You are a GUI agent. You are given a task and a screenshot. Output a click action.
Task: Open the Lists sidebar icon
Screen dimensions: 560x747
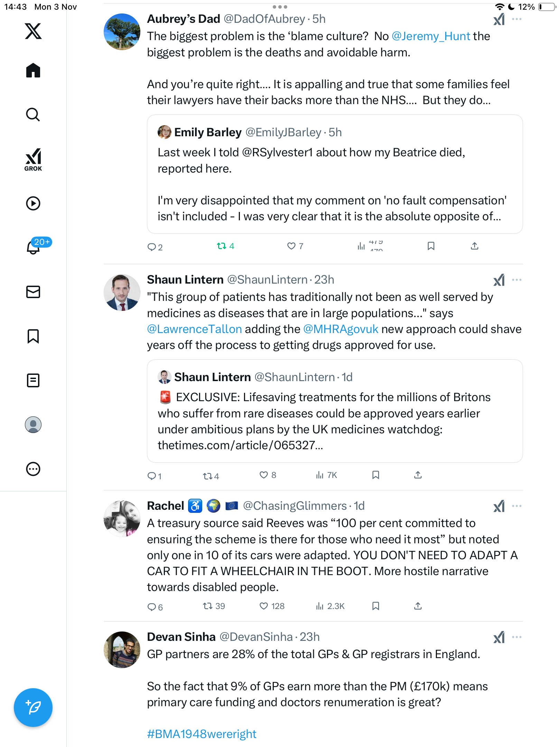33,380
